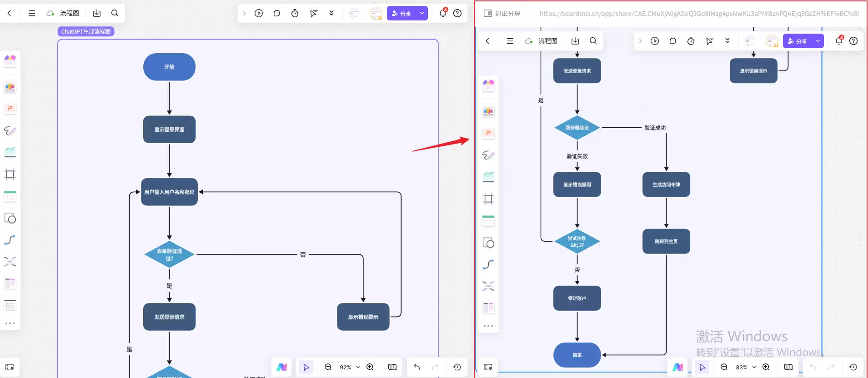
Task: Open hamburger menu in left window
Action: point(32,13)
